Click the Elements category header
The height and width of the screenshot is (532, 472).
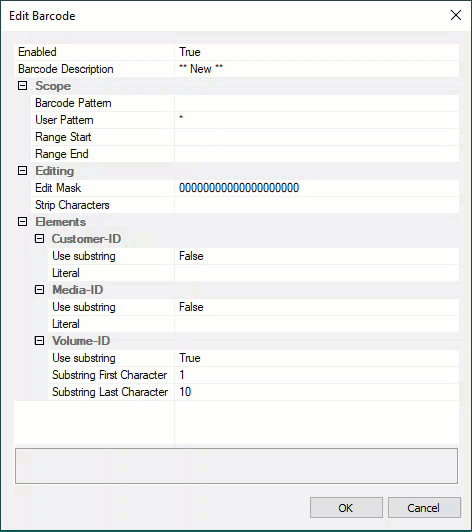point(61,222)
